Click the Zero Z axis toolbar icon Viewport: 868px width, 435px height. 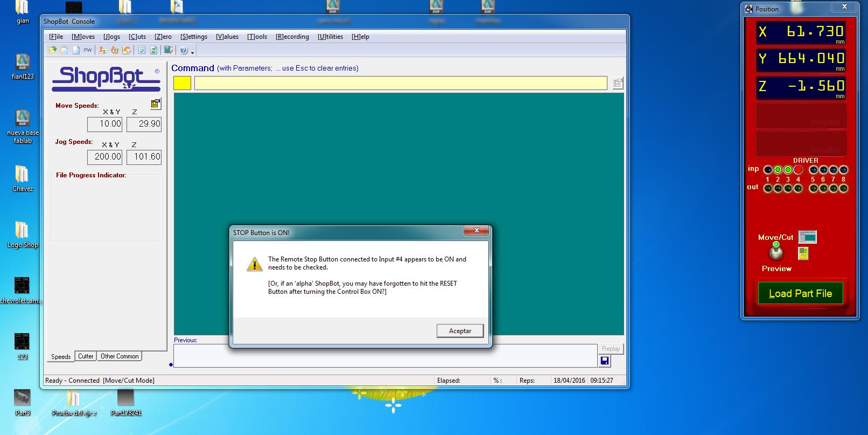click(103, 50)
